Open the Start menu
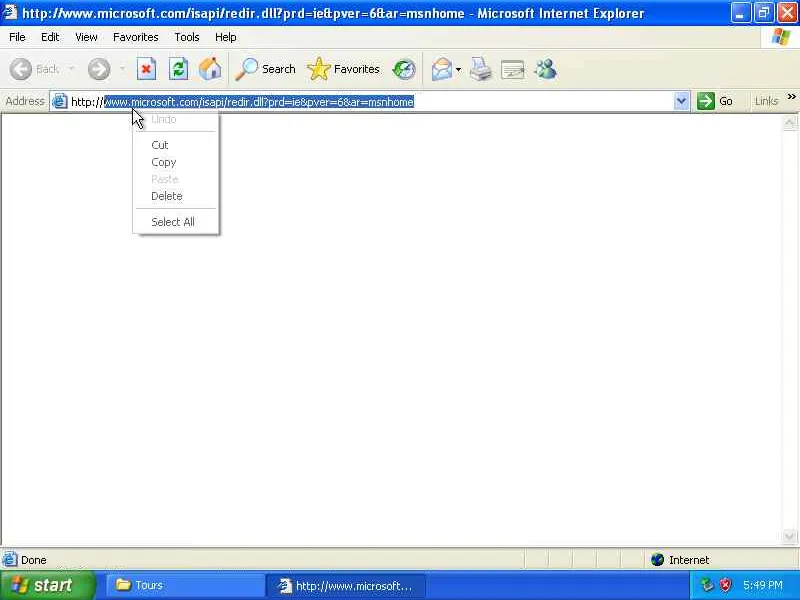The width and height of the screenshot is (800, 600). coord(47,585)
